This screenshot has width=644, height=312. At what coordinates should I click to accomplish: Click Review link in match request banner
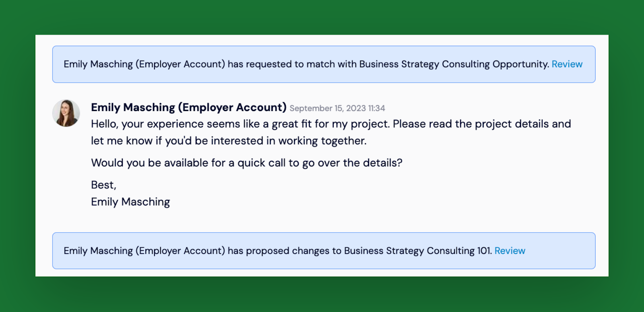[567, 64]
